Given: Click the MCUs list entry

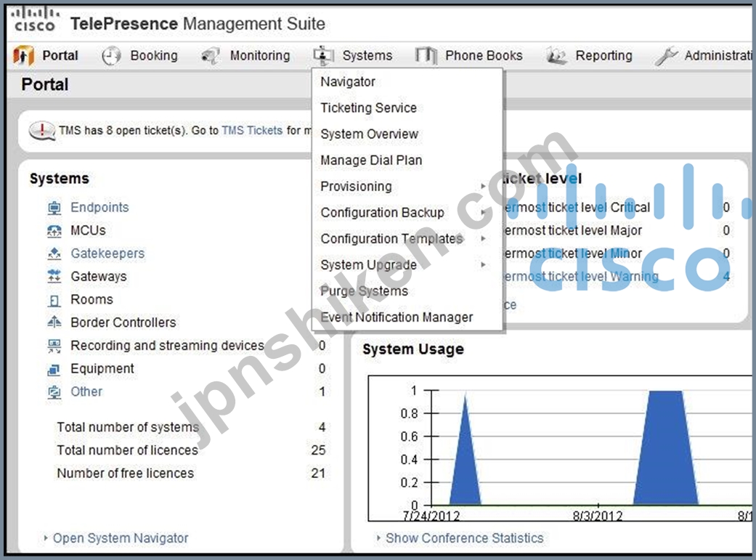Looking at the screenshot, I should (88, 230).
